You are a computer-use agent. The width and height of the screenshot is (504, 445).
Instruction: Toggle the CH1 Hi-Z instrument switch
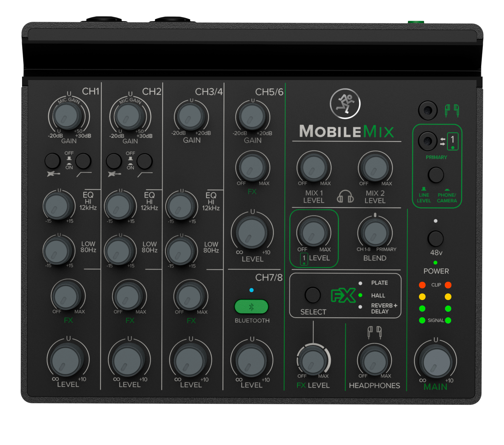tap(53, 161)
